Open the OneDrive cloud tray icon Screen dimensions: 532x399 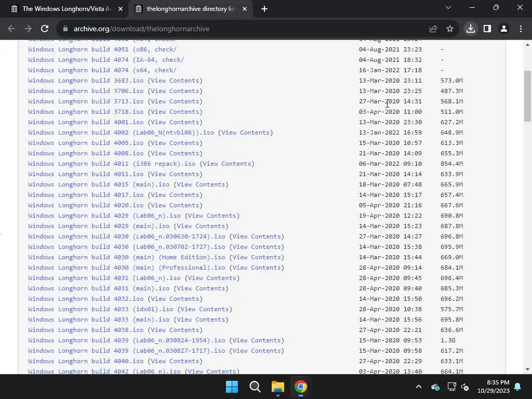(435, 387)
